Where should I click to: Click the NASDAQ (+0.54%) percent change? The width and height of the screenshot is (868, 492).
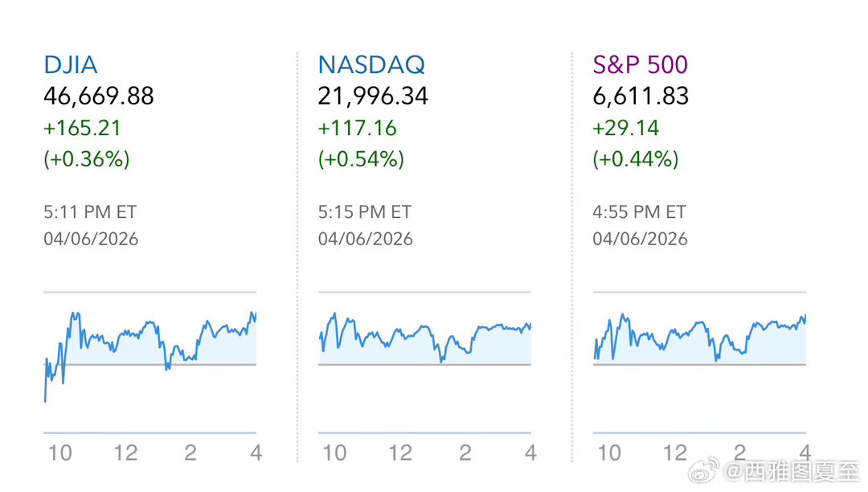pyautogui.click(x=361, y=159)
